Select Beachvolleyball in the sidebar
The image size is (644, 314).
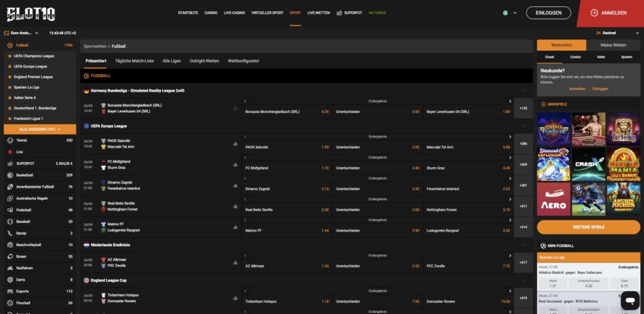(40, 245)
